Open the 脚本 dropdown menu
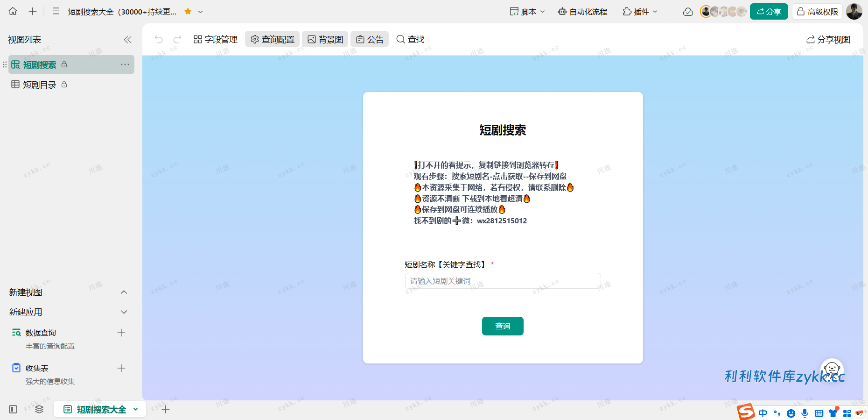The width and height of the screenshot is (868, 420). coord(527,12)
